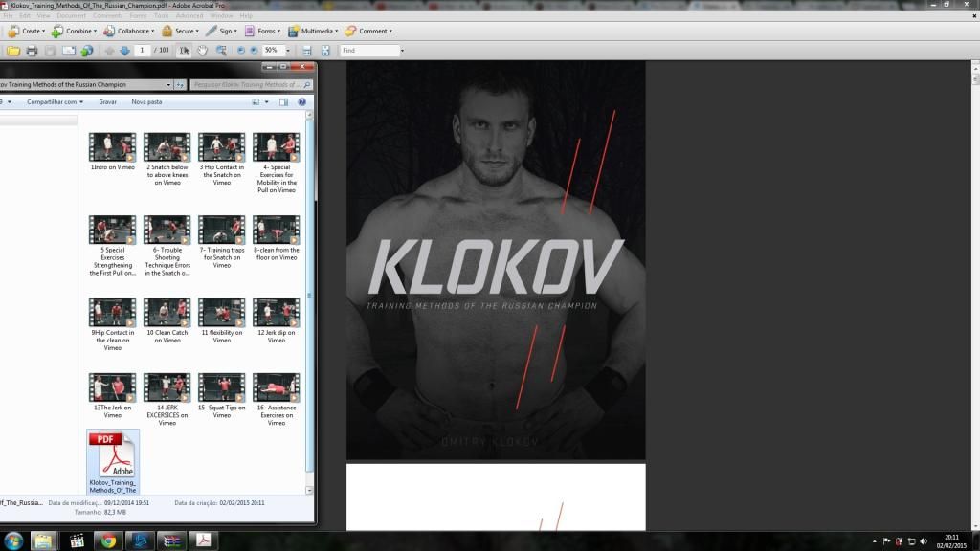Select 8-clean from the floor video
Screen dimensions: 980x551
coord(277,238)
